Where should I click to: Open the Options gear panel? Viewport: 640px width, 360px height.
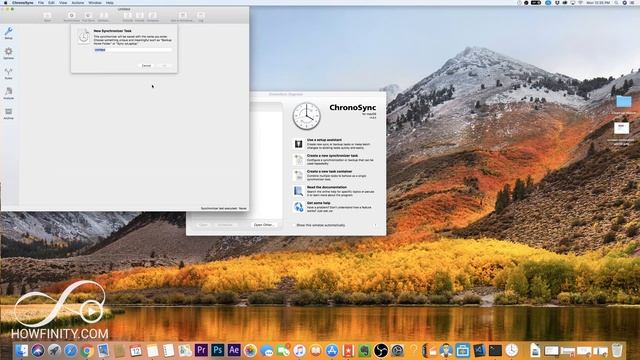[x=9, y=53]
